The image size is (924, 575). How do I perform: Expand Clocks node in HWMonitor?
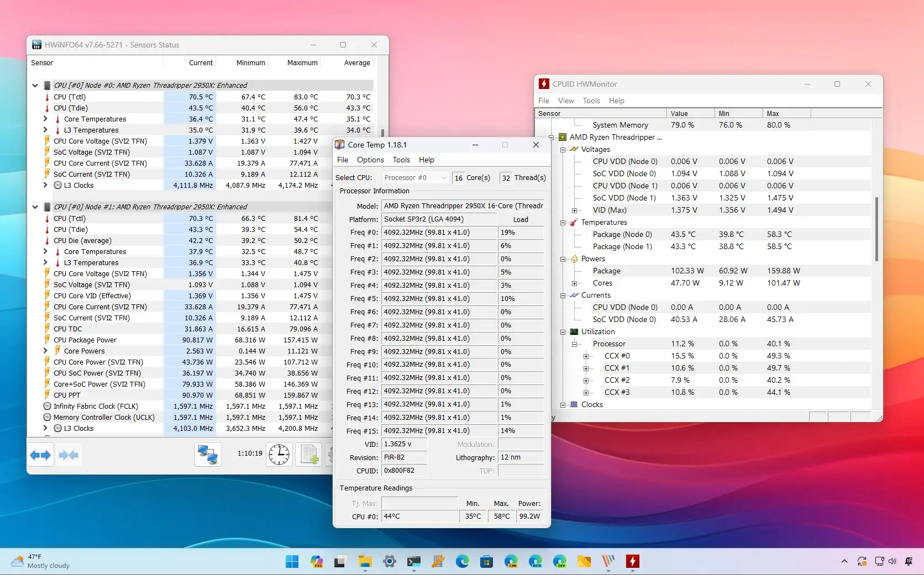(x=563, y=404)
